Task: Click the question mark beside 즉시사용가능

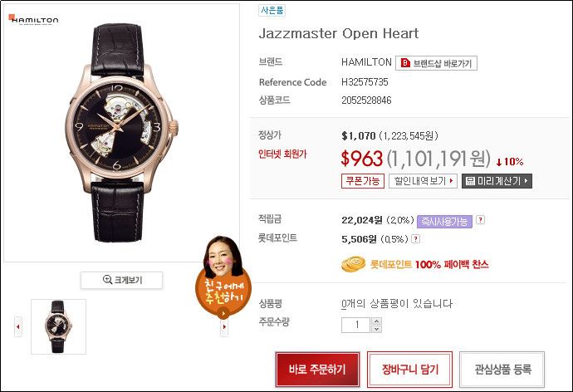Action: tap(480, 220)
